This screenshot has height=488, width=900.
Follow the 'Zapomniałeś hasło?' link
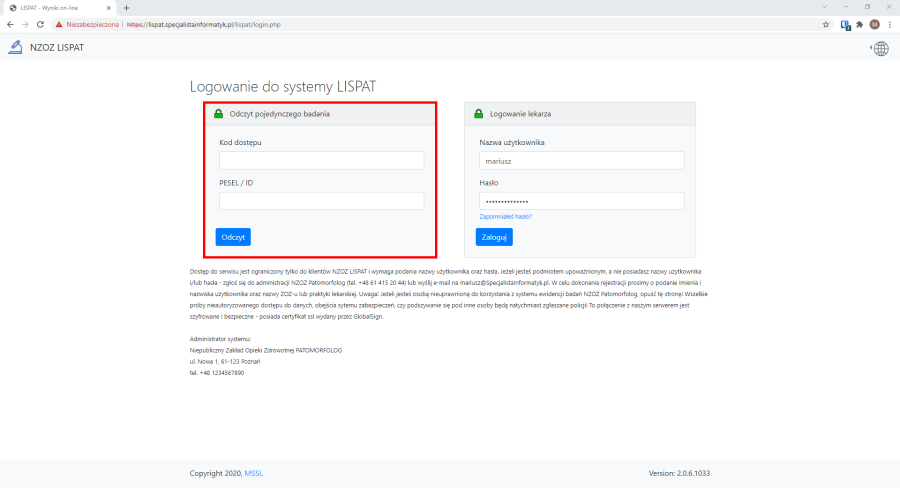click(506, 216)
